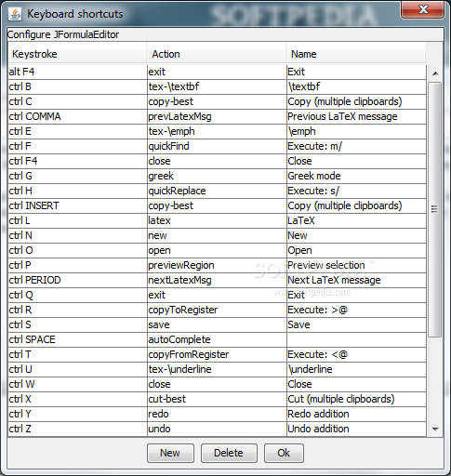Select the ctrl G keystroke cell
This screenshot has width=451, height=476.
pos(77,176)
